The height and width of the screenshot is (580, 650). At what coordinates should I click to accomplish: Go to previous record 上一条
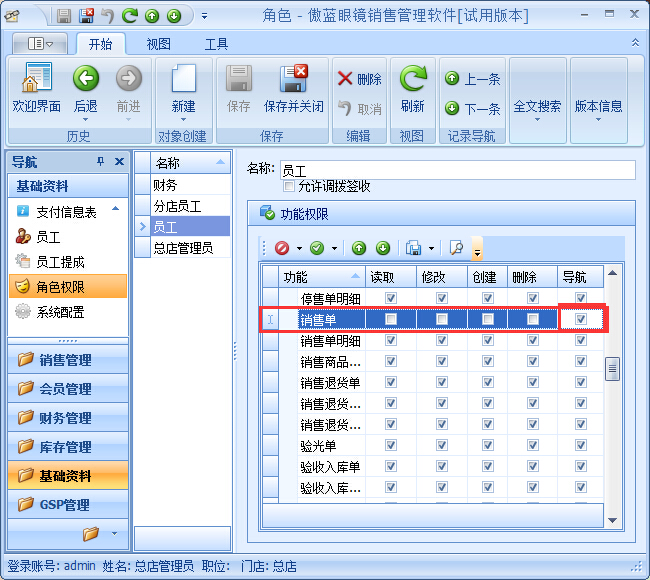[473, 78]
